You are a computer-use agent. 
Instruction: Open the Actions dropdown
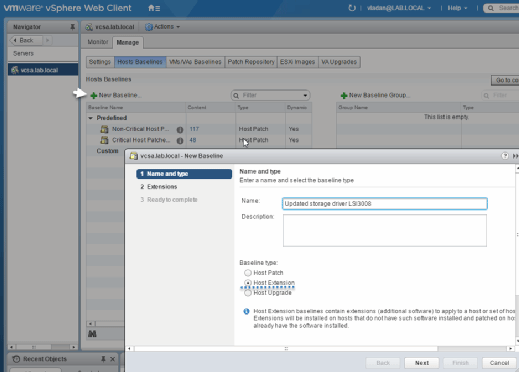click(163, 27)
